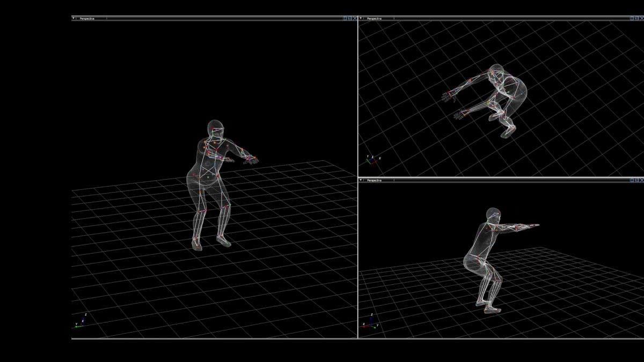This screenshot has height=362, width=644.
Task: Split the front-facing figure viewport vertically
Action: 345,18
